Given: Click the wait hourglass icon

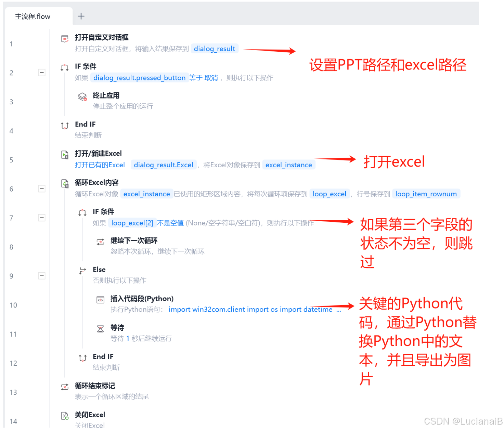Looking at the screenshot, I should tap(100, 329).
